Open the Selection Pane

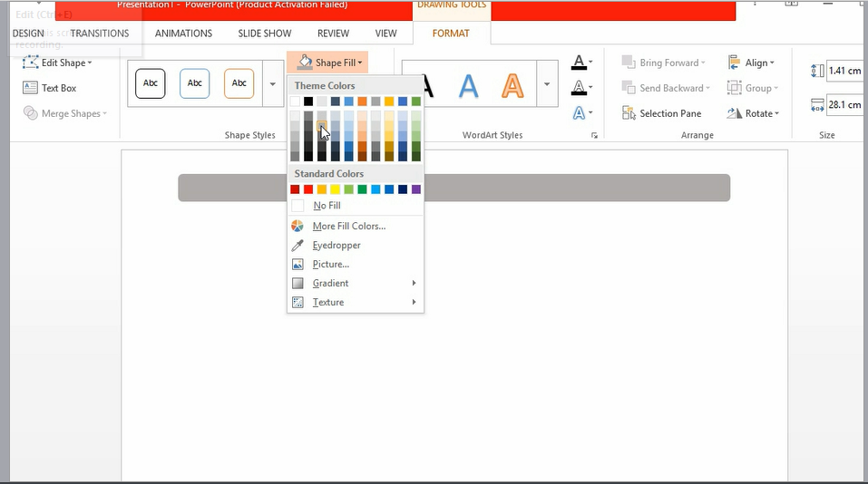[661, 113]
